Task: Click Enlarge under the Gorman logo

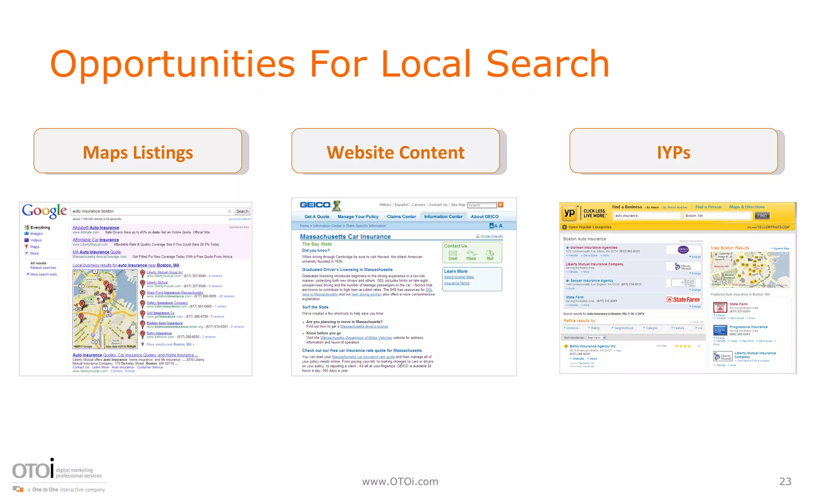Action: click(x=695, y=257)
